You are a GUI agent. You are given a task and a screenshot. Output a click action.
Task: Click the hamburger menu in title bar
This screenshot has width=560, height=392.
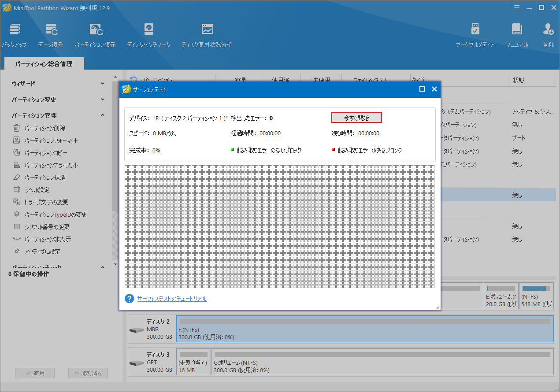coord(516,7)
